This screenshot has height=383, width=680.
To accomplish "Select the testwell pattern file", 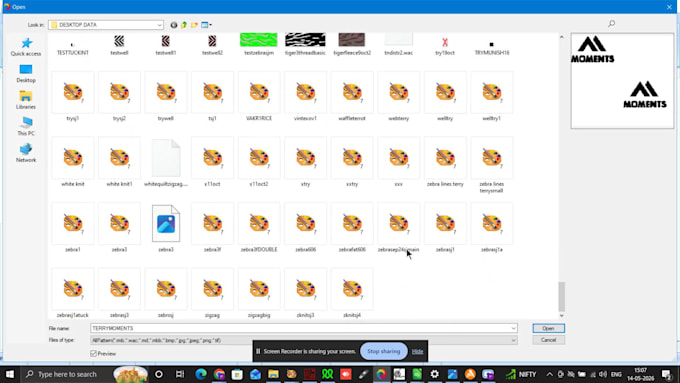I will click(119, 45).
